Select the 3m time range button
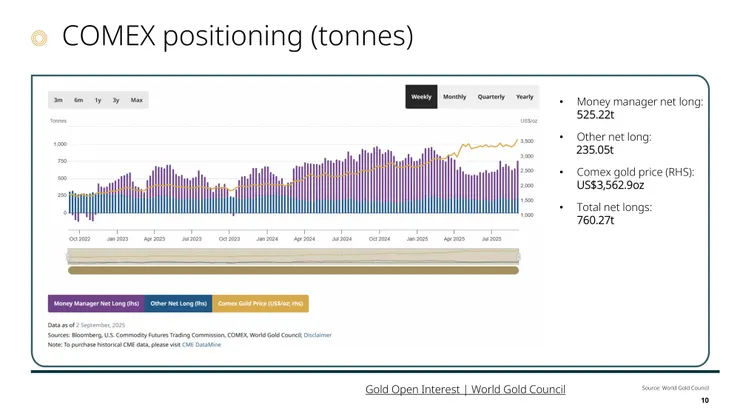 pyautogui.click(x=59, y=100)
